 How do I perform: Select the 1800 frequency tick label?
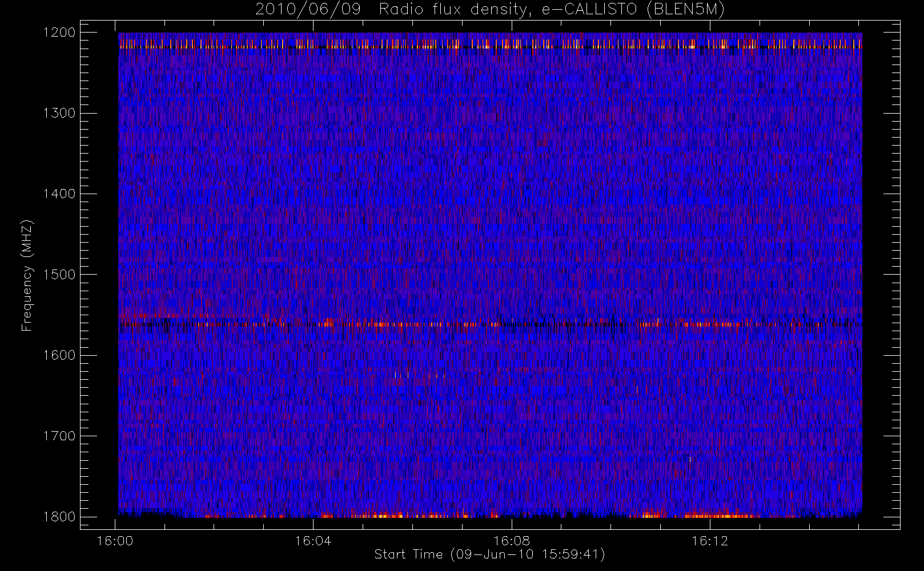tap(59, 516)
